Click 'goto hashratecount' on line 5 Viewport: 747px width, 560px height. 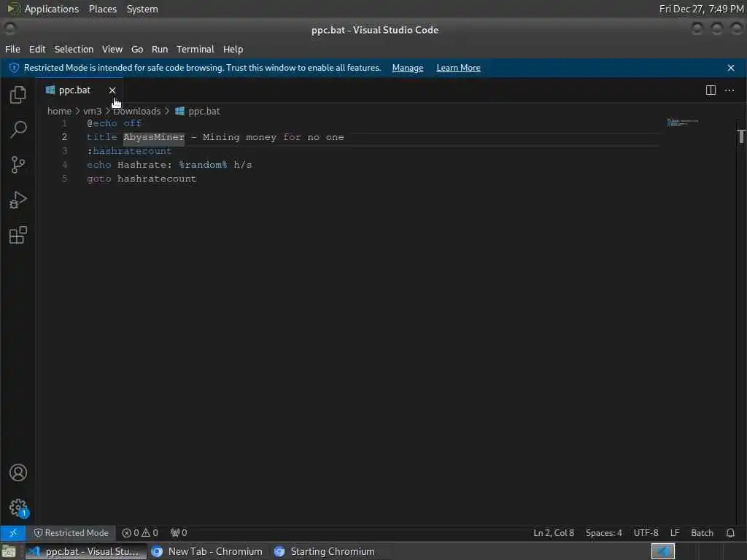click(142, 179)
